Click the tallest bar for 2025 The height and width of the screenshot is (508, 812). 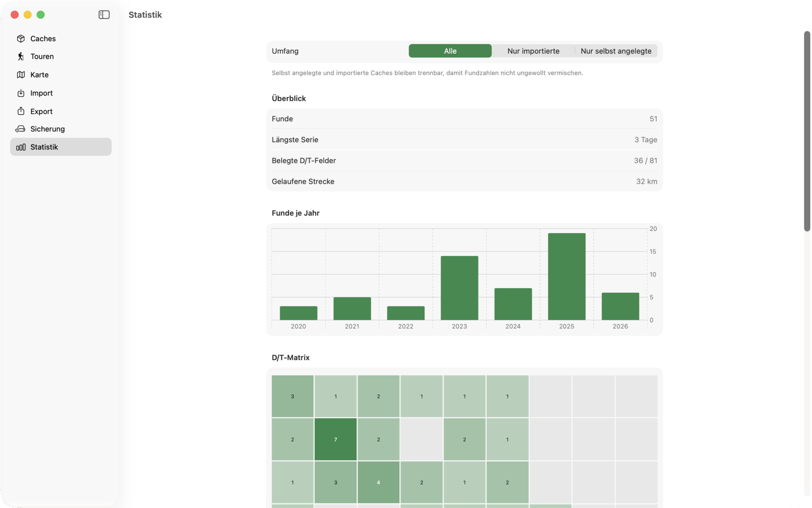(567, 276)
